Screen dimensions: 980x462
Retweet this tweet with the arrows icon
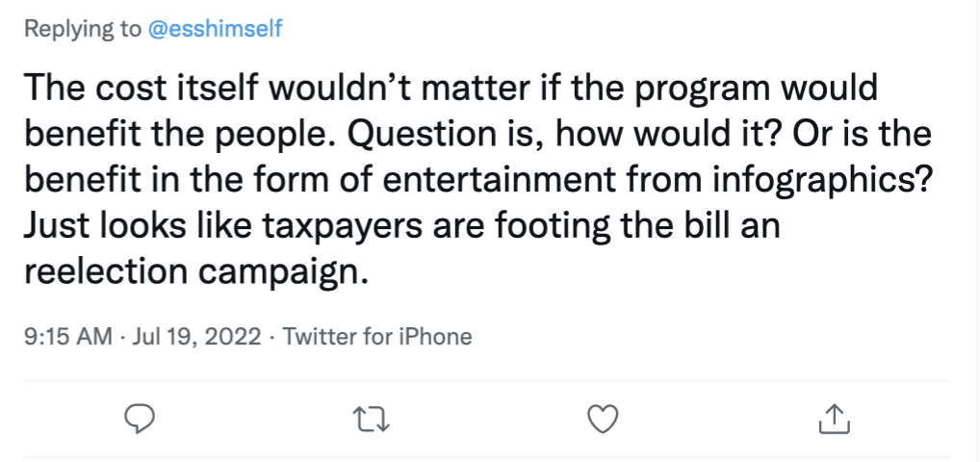point(366,418)
